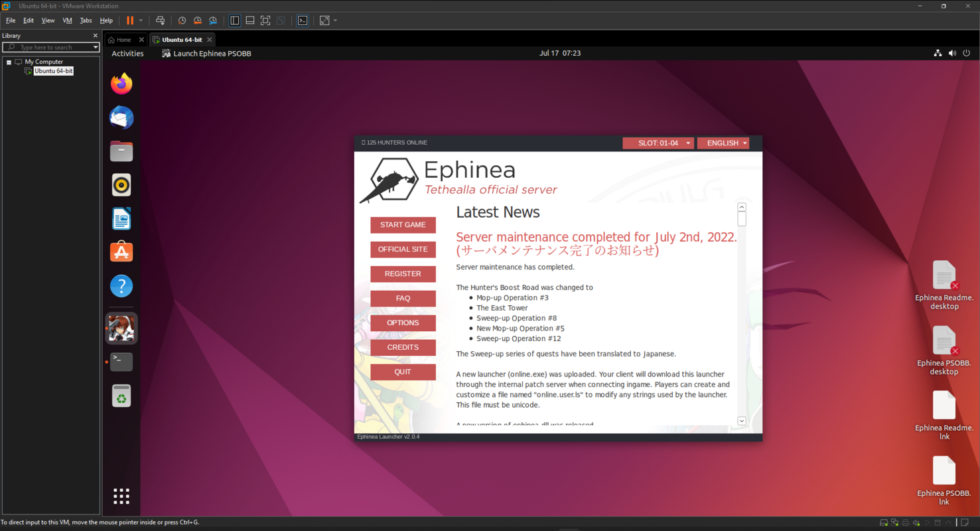Open the stretch mode dropdown arrow
The image size is (980, 531).
335,21
